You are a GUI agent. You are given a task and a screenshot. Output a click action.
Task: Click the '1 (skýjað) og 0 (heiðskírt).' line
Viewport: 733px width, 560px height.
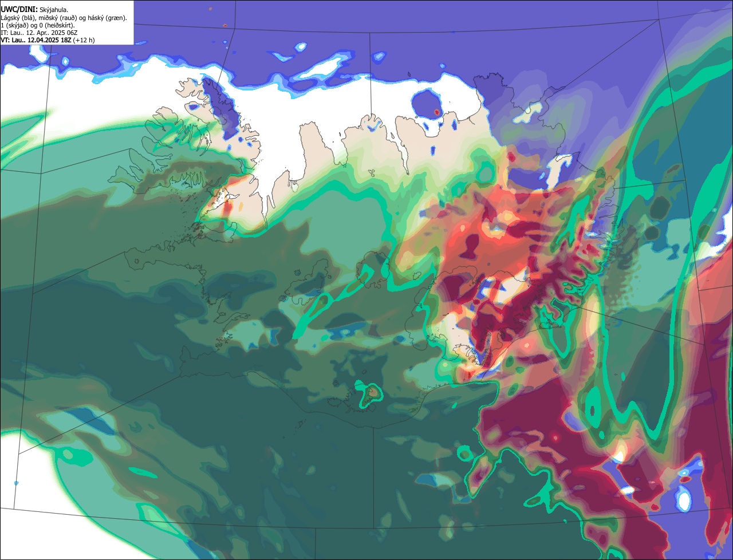tap(38, 25)
